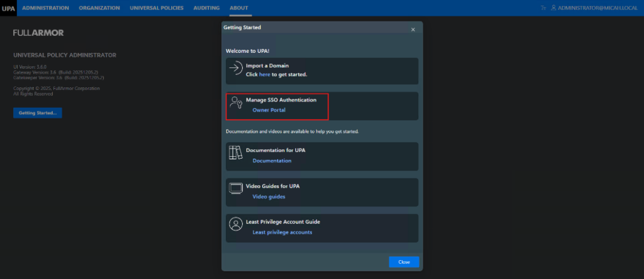Open the Universal Policies menu
This screenshot has width=644, height=279.
(x=157, y=8)
